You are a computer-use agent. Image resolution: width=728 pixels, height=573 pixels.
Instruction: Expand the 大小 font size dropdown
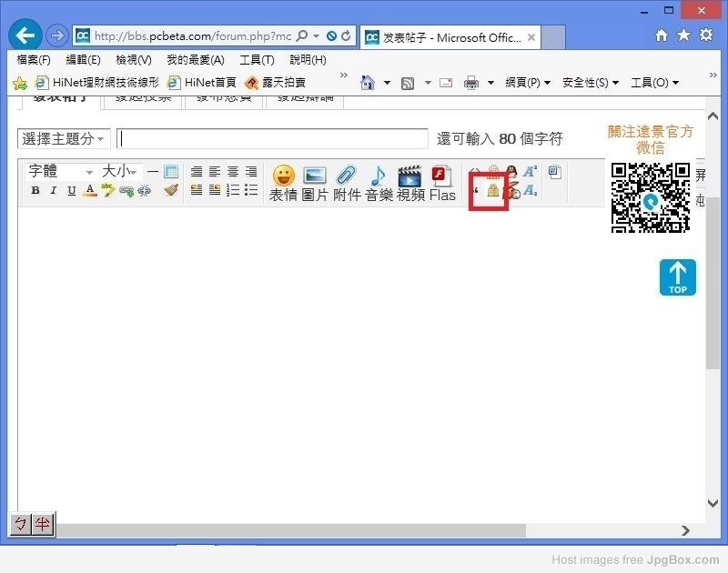pyautogui.click(x=120, y=172)
